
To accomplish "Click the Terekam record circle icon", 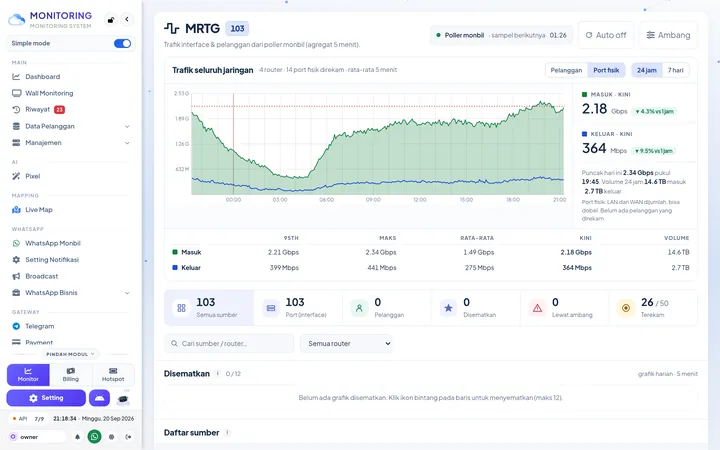I will 625,308.
